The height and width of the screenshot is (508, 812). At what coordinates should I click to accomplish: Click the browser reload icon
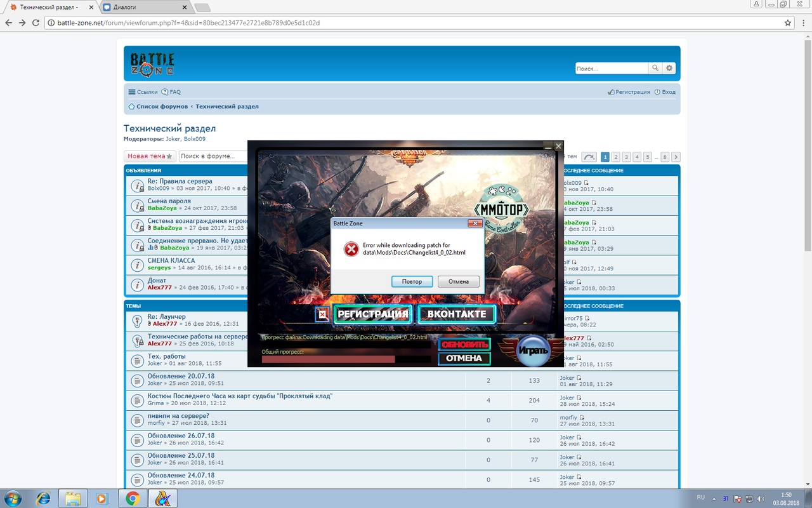[37, 23]
